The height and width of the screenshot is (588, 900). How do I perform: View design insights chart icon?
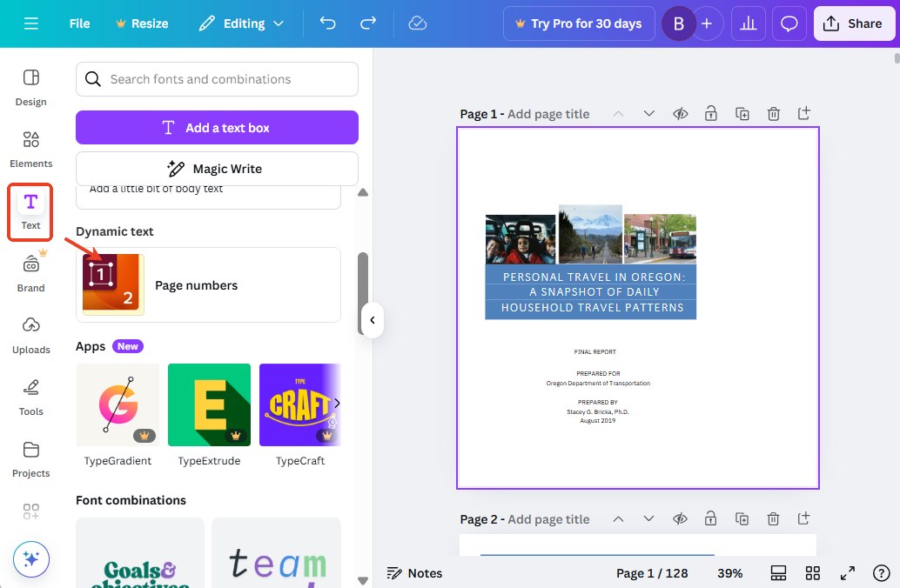click(x=747, y=23)
